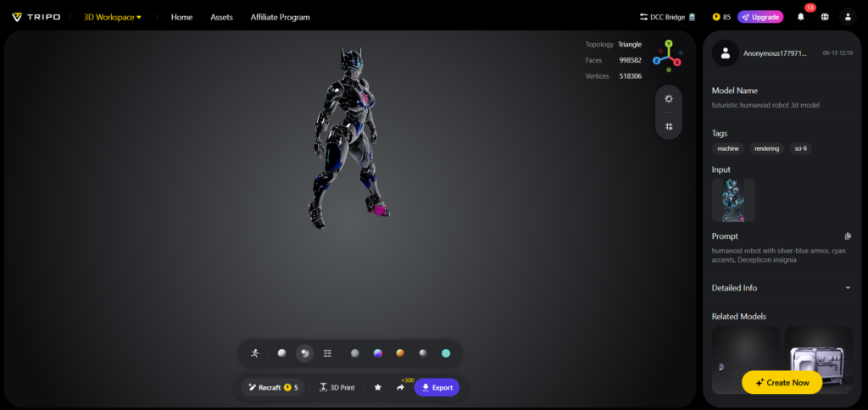Open the viewer settings sliders icon
The width and height of the screenshot is (868, 410).
(x=669, y=126)
